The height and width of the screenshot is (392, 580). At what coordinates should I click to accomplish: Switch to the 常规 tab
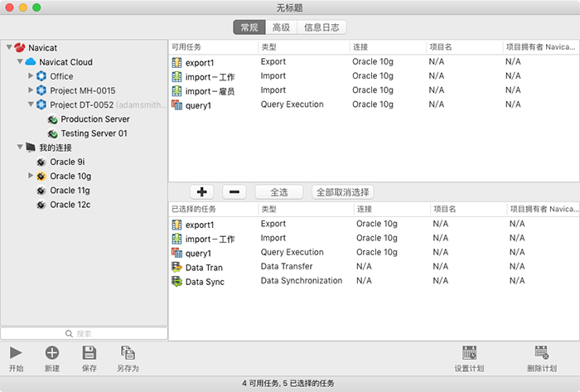[x=249, y=27]
